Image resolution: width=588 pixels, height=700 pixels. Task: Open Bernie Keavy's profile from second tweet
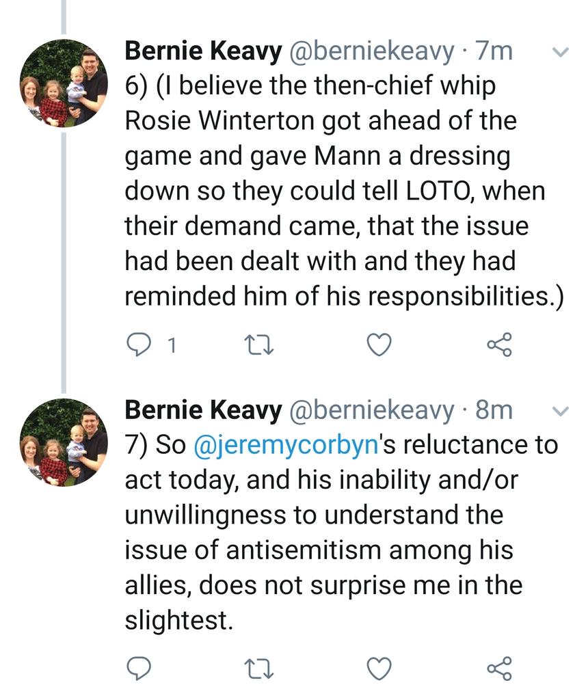click(202, 410)
